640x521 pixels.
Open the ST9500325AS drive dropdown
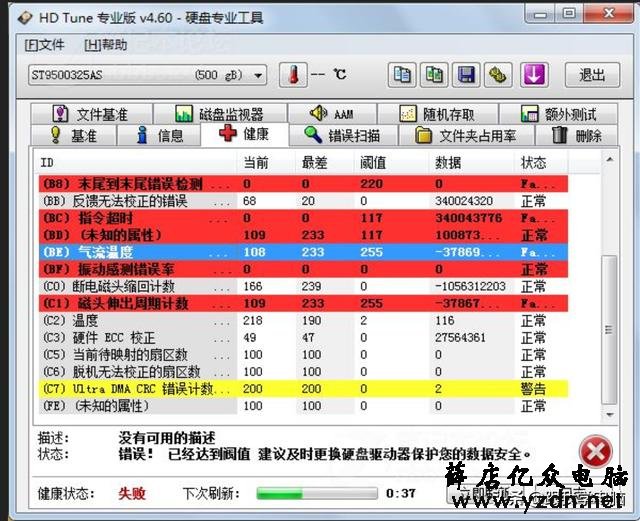pyautogui.click(x=147, y=75)
